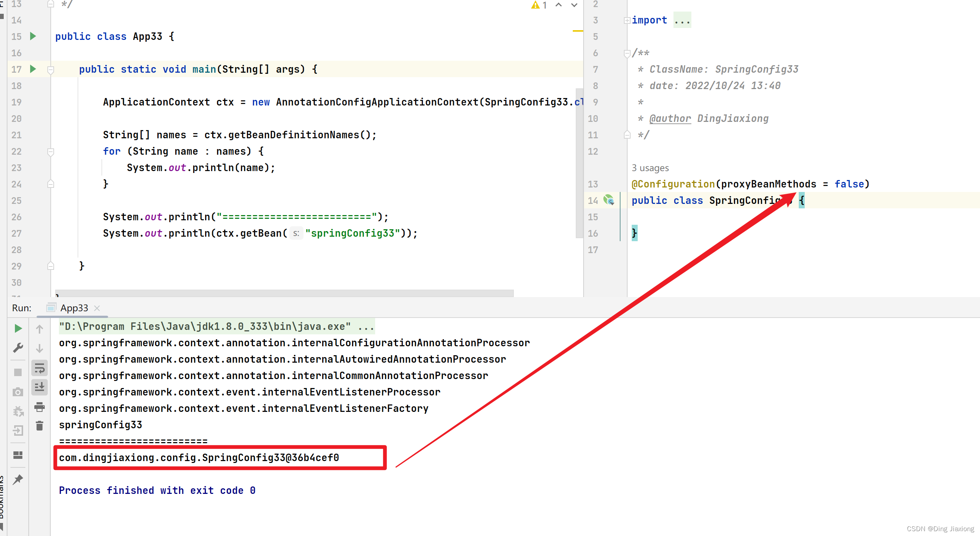Click internalAutowiredAnnotationProcessor output line
Viewport: 980px width, 536px height.
[x=282, y=359]
